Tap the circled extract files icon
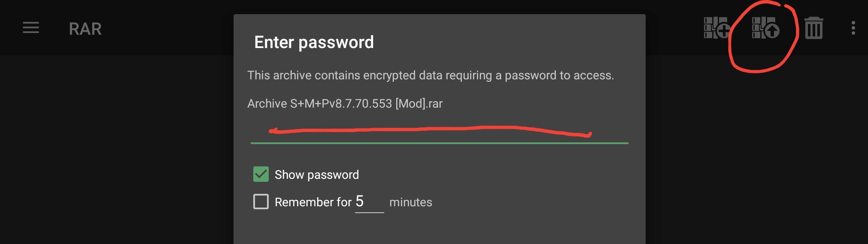868x244 pixels. [765, 28]
